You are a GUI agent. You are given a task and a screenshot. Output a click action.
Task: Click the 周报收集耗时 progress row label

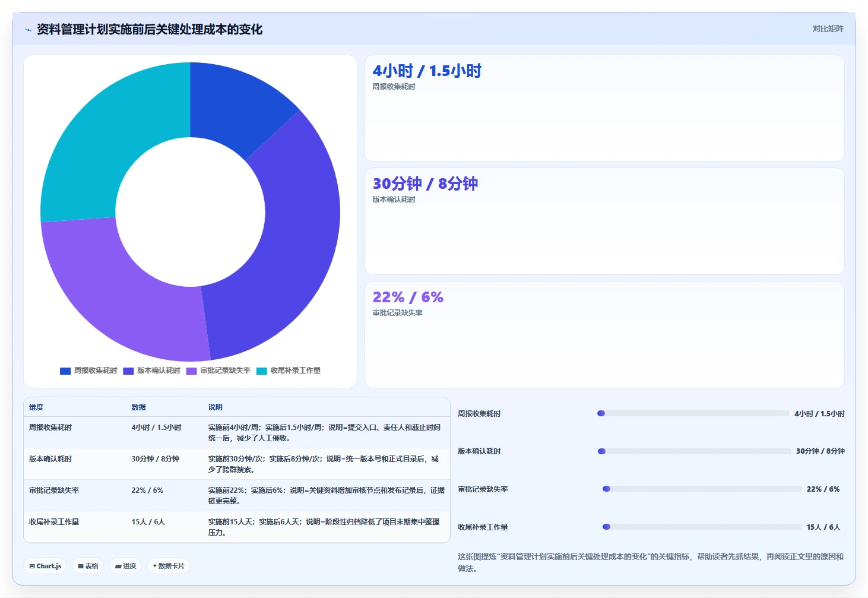479,414
